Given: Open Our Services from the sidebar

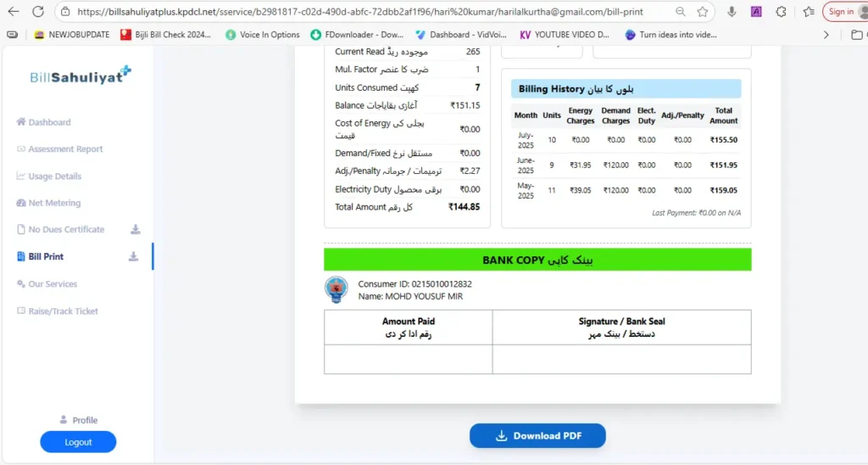Looking at the screenshot, I should click(53, 284).
